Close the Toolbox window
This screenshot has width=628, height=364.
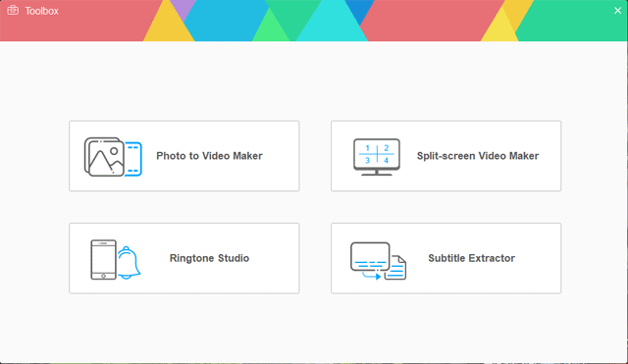tap(617, 11)
